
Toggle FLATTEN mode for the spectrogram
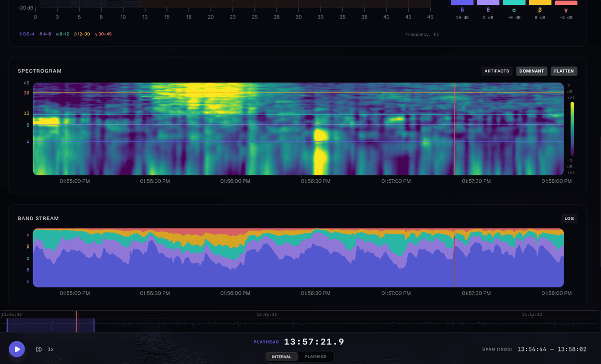coord(564,71)
